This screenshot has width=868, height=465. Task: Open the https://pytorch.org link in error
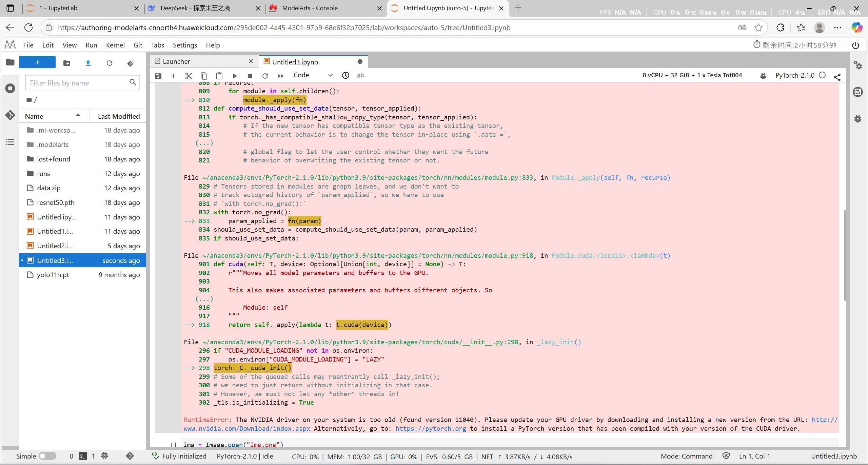pos(431,429)
